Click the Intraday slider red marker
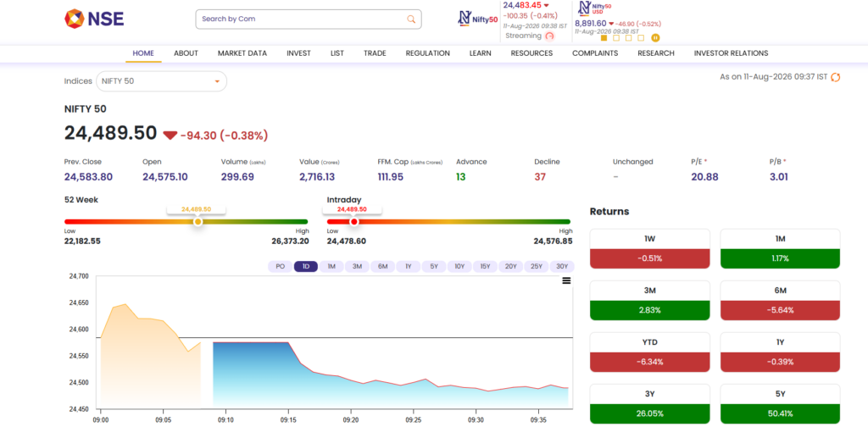Image resolution: width=868 pixels, height=438 pixels. click(x=354, y=222)
